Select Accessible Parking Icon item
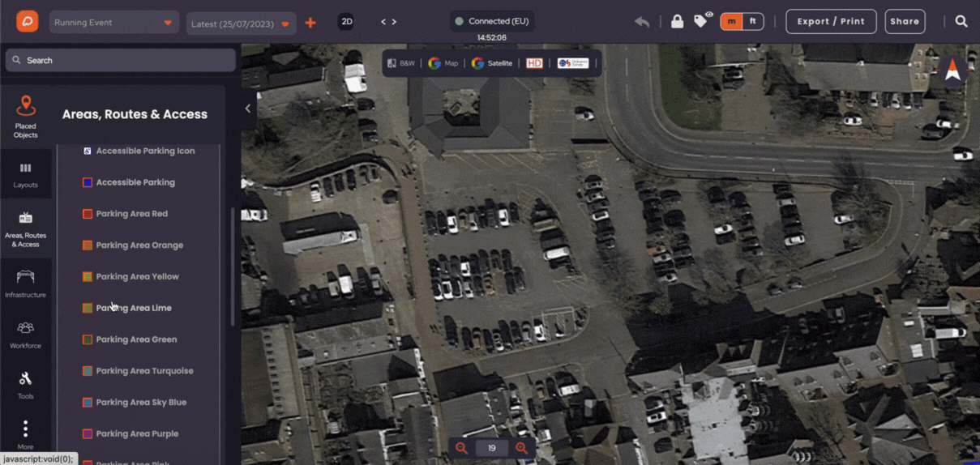980x465 pixels. pos(139,151)
